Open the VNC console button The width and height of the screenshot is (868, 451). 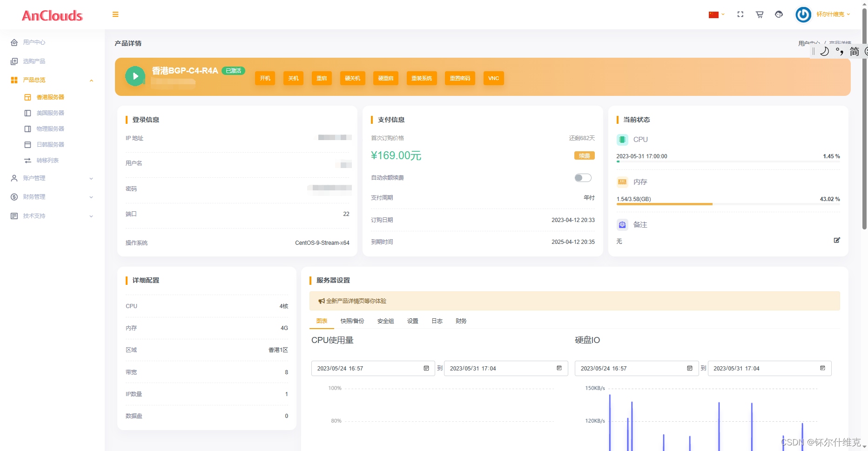click(x=494, y=78)
